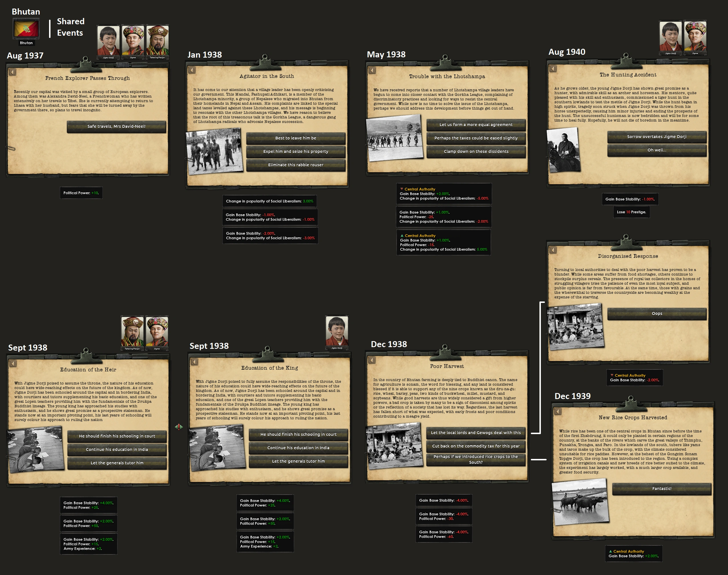
Task: Choose 'Expel him and seize his property'
Action: pos(296,151)
